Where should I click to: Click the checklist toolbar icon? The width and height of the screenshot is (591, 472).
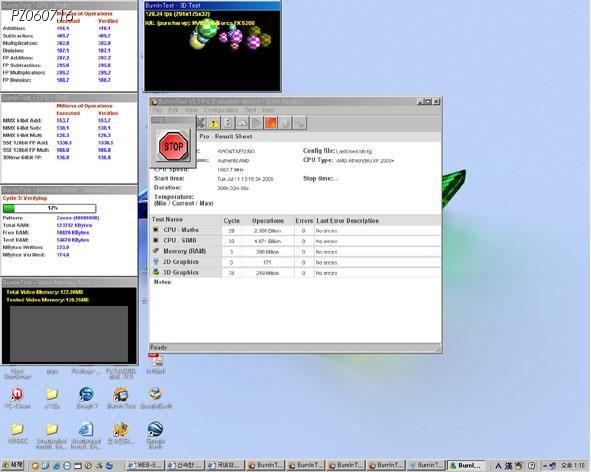pos(228,123)
